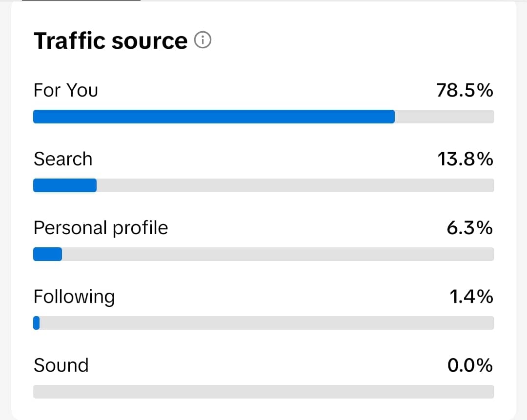Click the gray unfilled part of For You bar

click(x=444, y=117)
